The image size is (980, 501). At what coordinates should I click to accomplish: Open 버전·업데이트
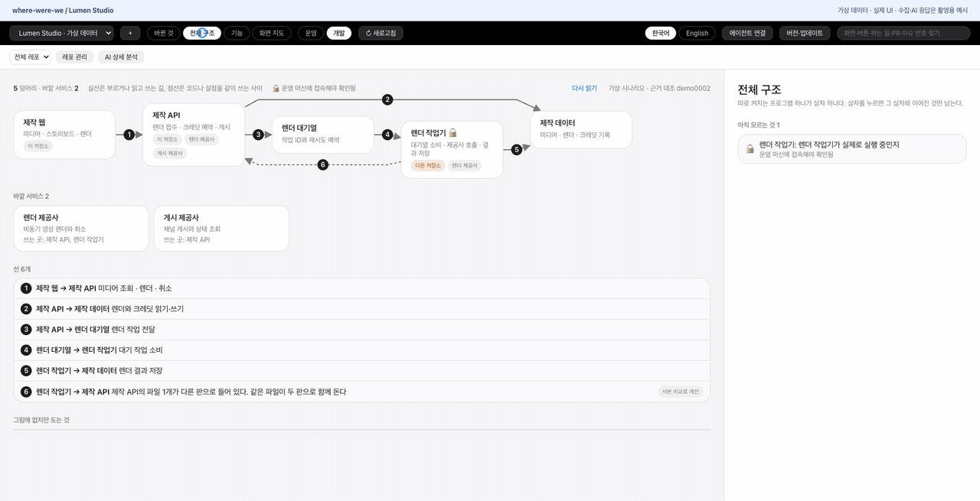(x=805, y=33)
